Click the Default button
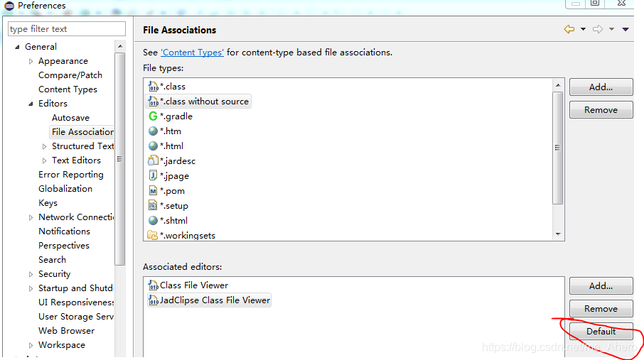Screen dimensions: 644x360 [601, 332]
